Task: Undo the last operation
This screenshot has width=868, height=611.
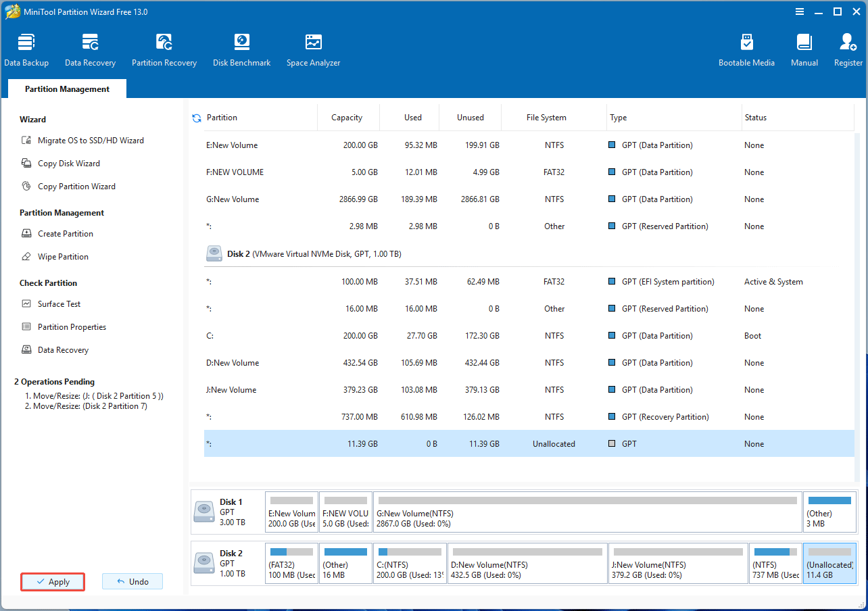Action: 132,581
